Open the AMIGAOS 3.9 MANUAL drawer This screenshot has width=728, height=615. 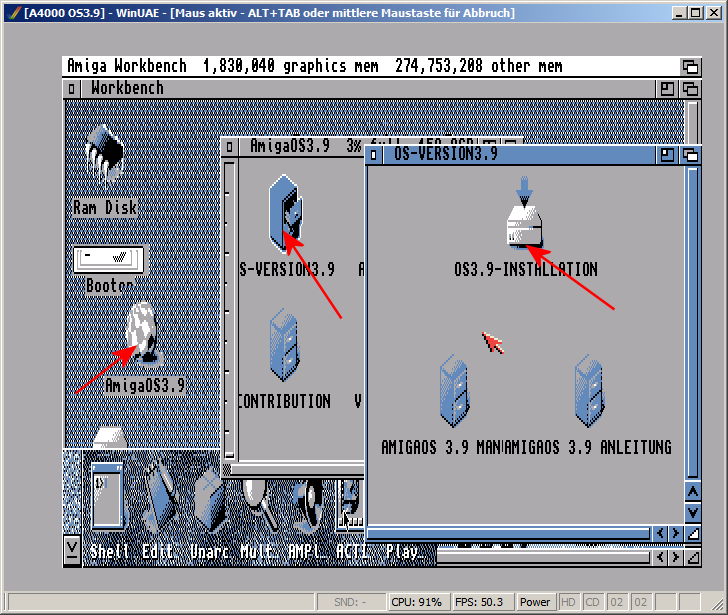[x=454, y=391]
